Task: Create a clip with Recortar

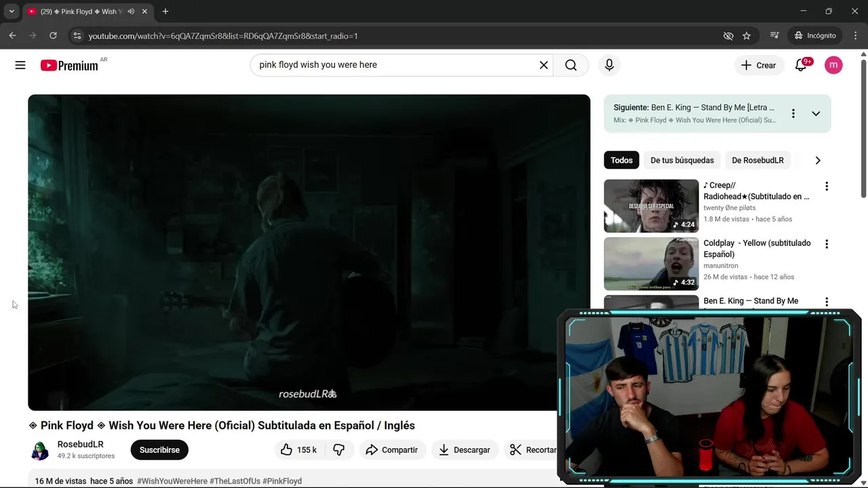Action: [532, 450]
